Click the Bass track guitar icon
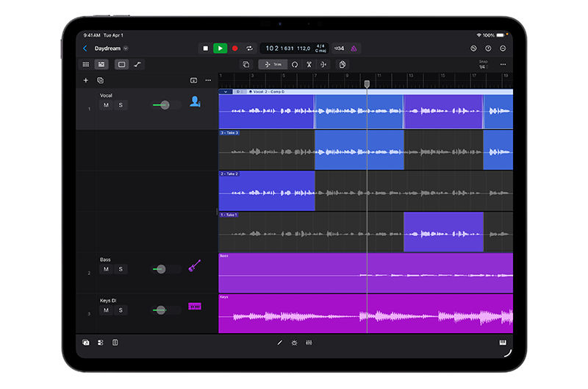The image size is (588, 389). (194, 266)
